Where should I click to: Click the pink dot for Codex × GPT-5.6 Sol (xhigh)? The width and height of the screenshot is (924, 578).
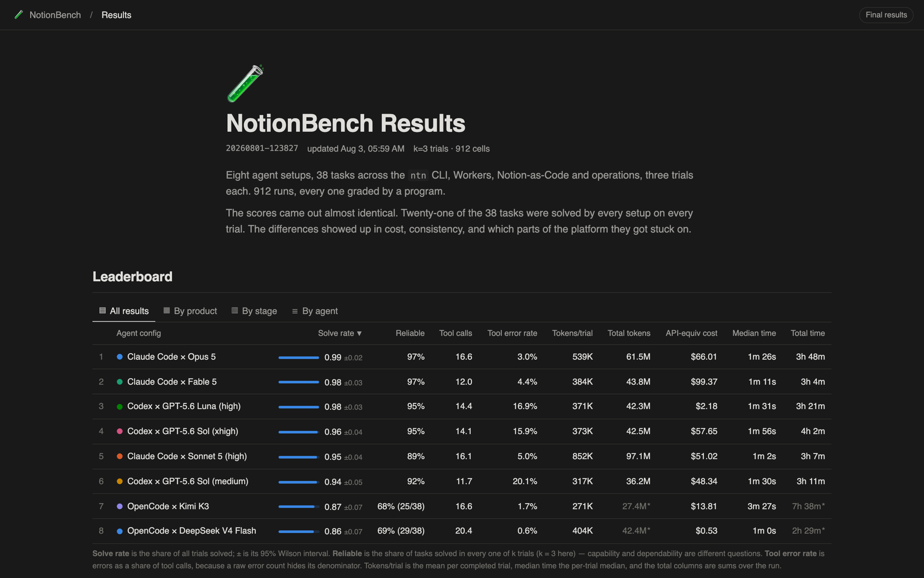(120, 431)
